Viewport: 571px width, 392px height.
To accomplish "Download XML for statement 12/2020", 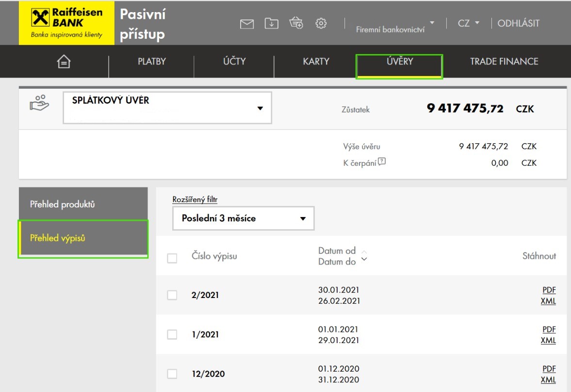I will click(x=548, y=380).
